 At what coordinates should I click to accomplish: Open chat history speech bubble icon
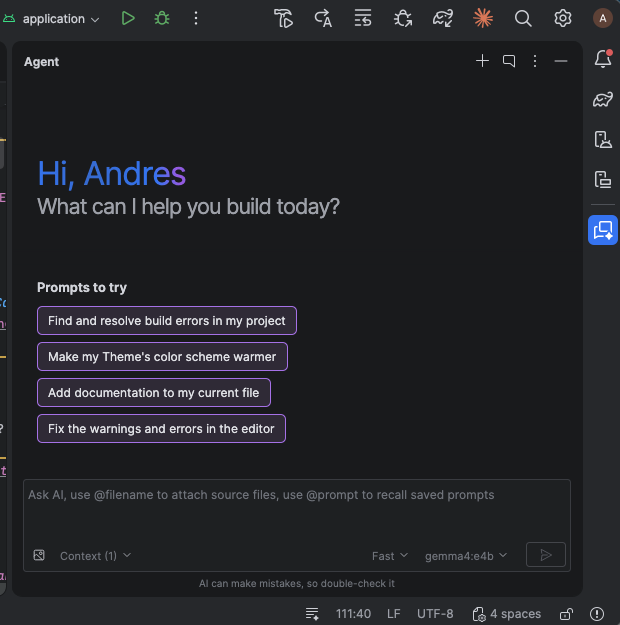509,61
